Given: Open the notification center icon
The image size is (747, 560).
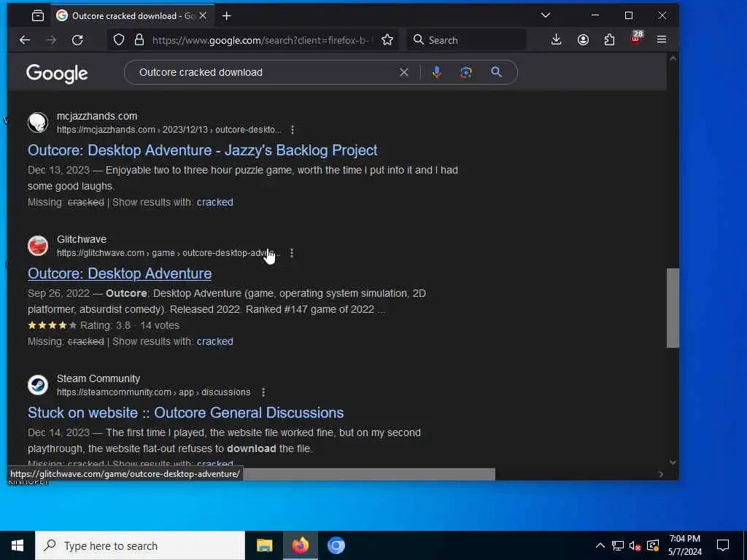Looking at the screenshot, I should pos(723,545).
